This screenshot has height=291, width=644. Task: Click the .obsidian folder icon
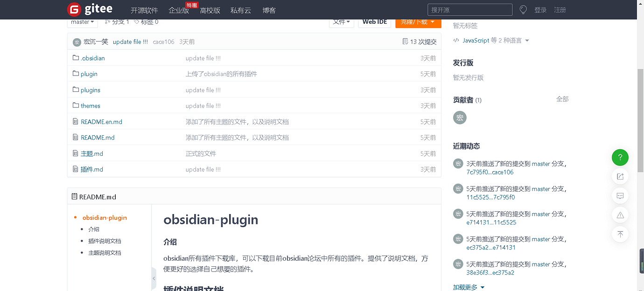click(76, 58)
